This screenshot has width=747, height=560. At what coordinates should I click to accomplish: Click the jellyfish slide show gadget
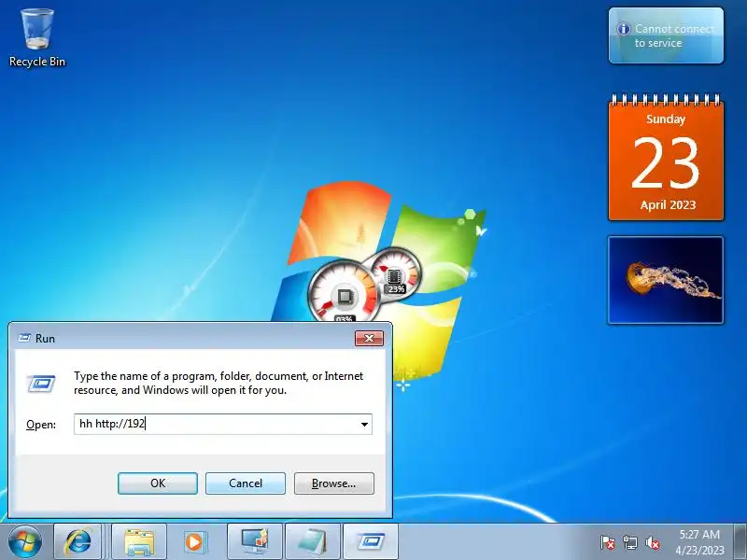[666, 280]
